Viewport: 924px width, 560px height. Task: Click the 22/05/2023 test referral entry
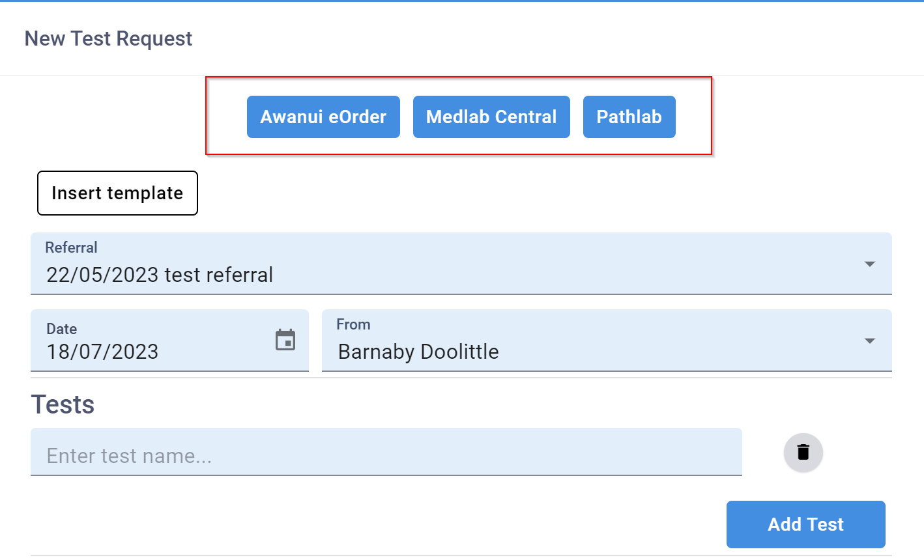click(159, 274)
